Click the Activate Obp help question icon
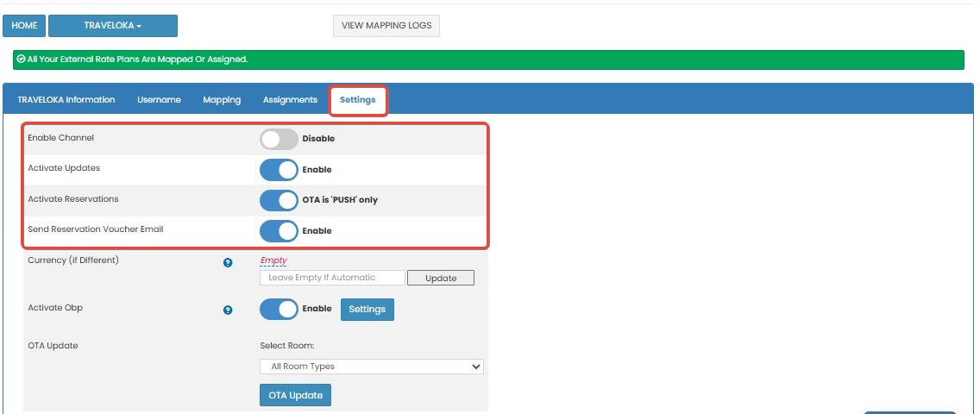This screenshot has height=414, width=980. pos(228,310)
